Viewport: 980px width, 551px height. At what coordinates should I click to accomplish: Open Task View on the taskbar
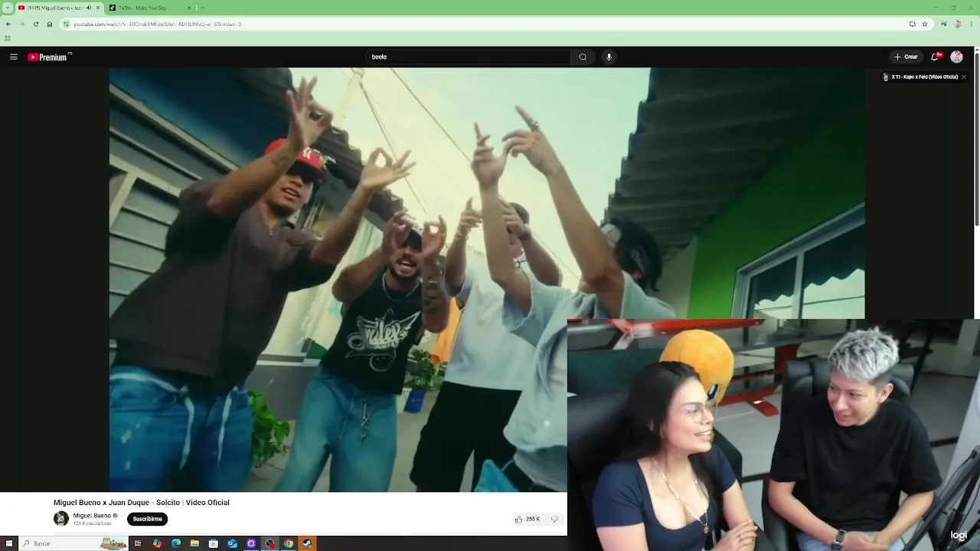(138, 543)
